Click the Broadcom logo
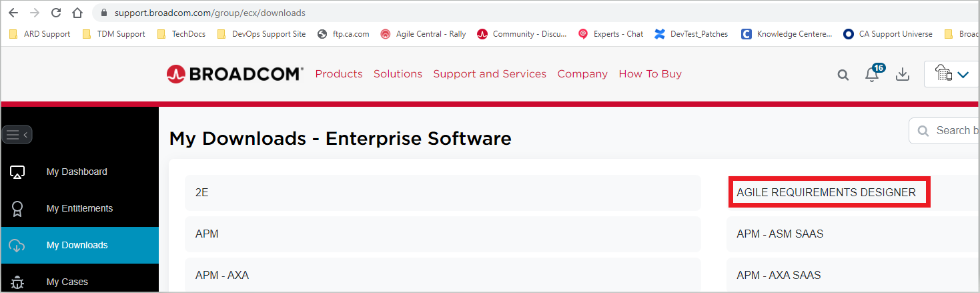980x293 pixels. click(235, 74)
